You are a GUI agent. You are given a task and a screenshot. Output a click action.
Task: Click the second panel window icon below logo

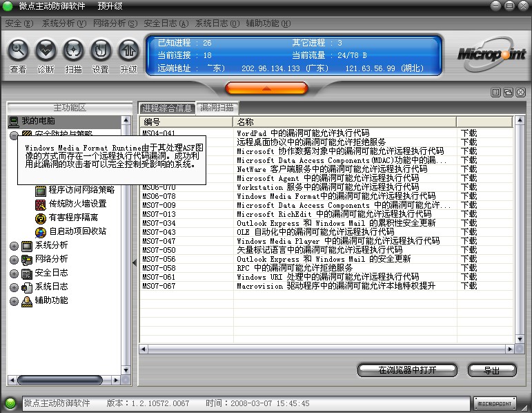(x=509, y=92)
